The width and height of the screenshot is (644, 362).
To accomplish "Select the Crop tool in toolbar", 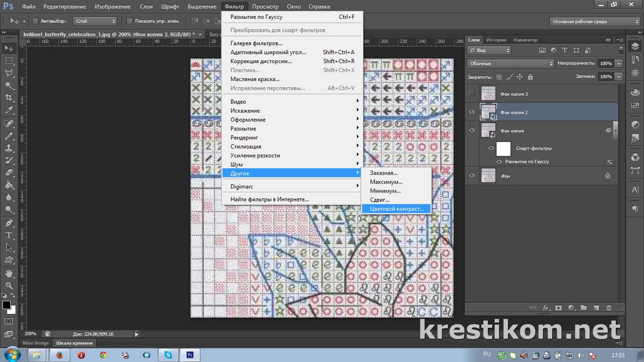I will tap(9, 98).
